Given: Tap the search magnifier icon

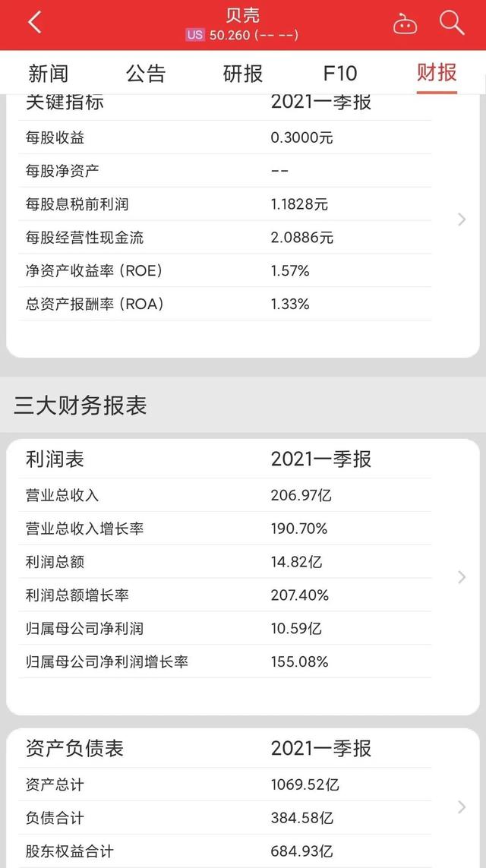Looking at the screenshot, I should click(451, 24).
